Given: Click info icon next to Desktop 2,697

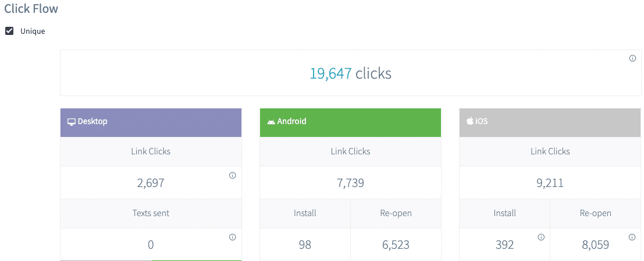Looking at the screenshot, I should click(233, 175).
